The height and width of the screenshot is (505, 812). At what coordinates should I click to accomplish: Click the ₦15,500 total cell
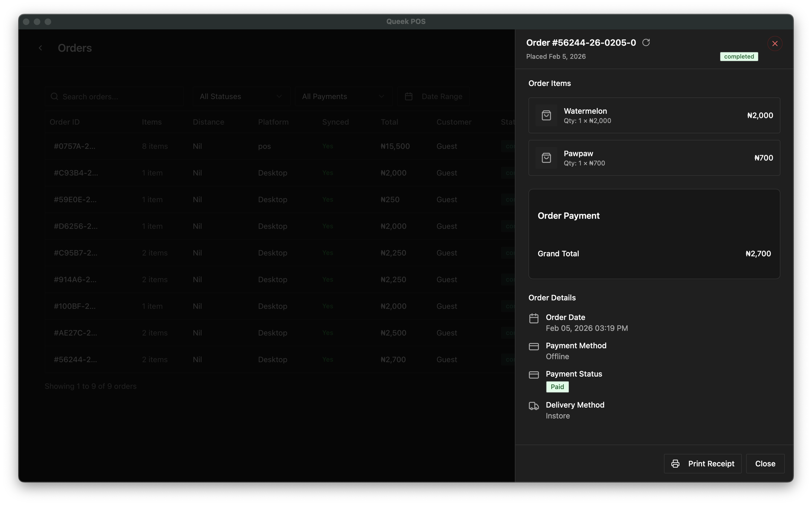coord(395,146)
